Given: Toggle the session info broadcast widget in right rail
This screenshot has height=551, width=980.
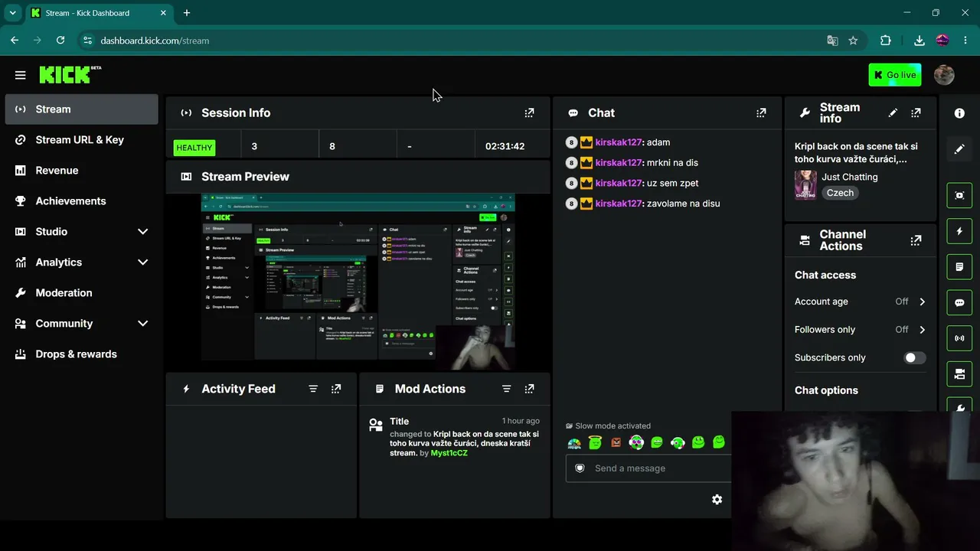Looking at the screenshot, I should tap(959, 338).
